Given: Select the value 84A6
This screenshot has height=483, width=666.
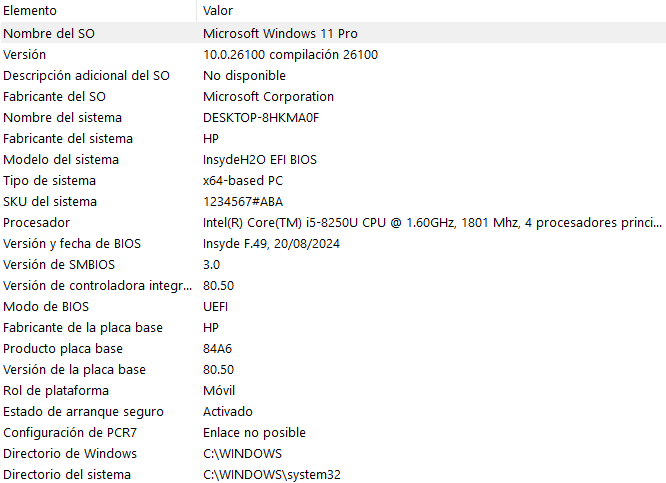Looking at the screenshot, I should (x=217, y=349).
